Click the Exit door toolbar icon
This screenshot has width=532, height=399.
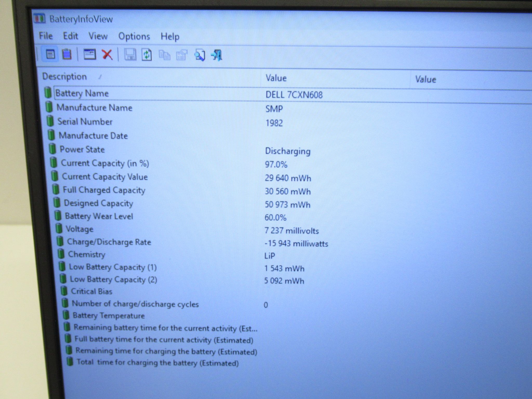click(x=217, y=55)
